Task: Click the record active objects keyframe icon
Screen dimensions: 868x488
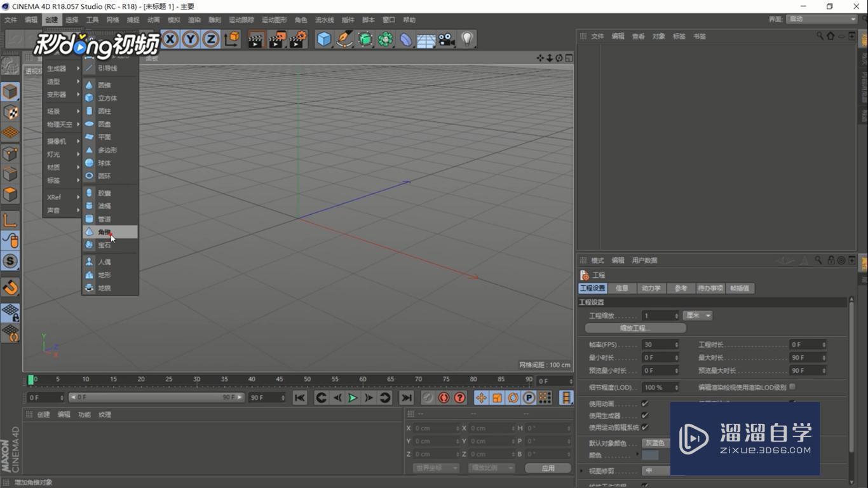Action: click(x=428, y=398)
